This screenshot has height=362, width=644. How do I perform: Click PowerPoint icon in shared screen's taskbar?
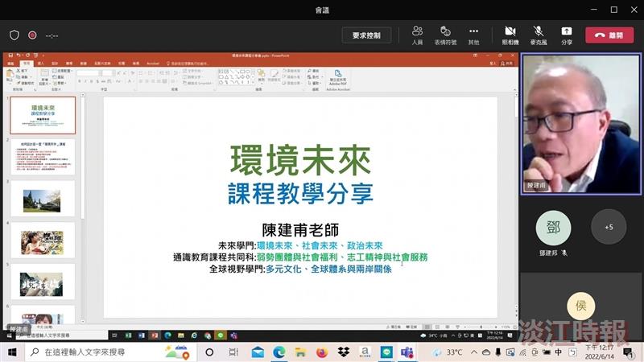pos(155,335)
